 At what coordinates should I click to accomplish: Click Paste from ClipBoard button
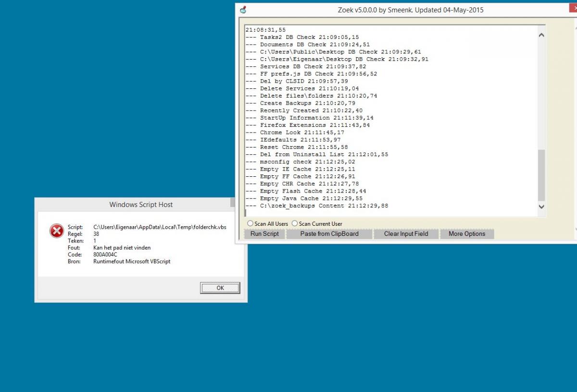coord(329,234)
